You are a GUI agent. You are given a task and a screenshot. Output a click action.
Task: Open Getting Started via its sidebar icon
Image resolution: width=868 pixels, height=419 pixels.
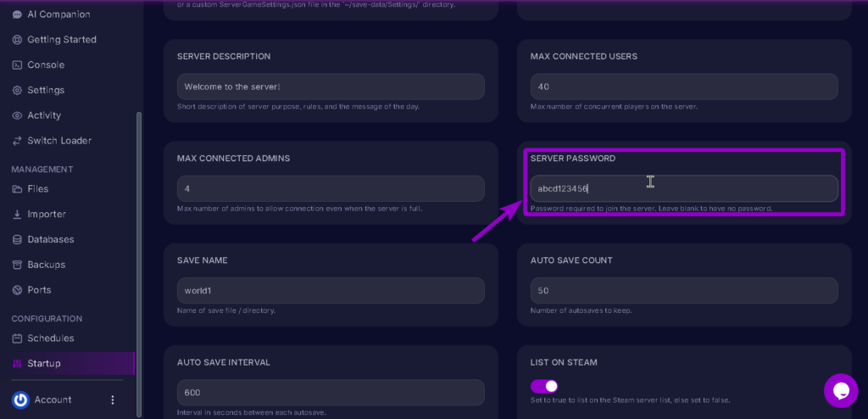(18, 40)
